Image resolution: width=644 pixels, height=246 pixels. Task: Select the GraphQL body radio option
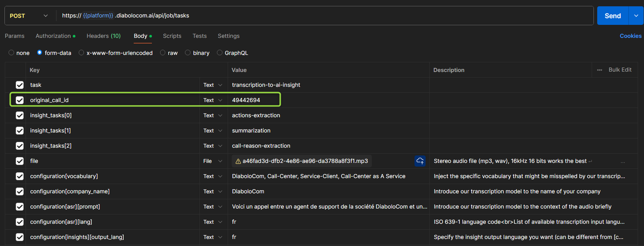click(x=219, y=53)
